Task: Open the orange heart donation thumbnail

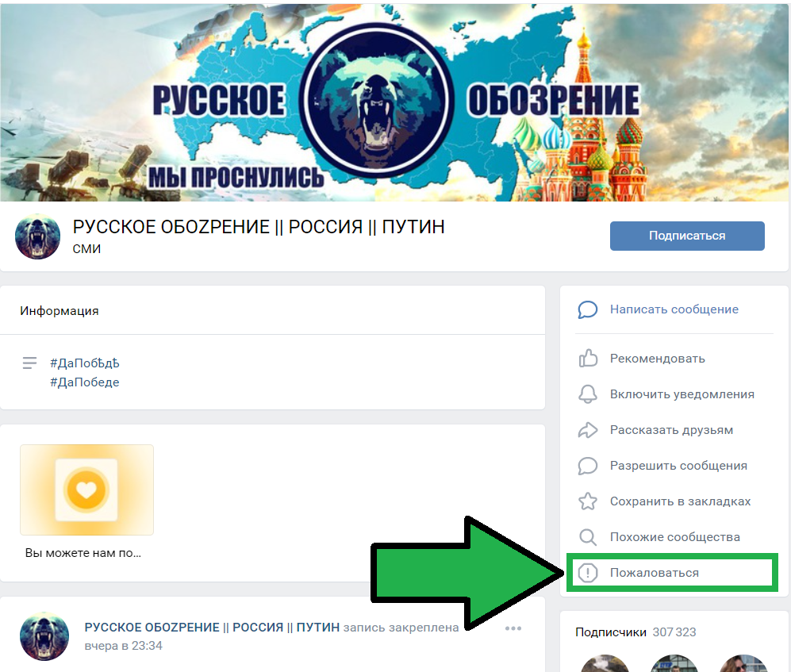Action: click(x=86, y=490)
